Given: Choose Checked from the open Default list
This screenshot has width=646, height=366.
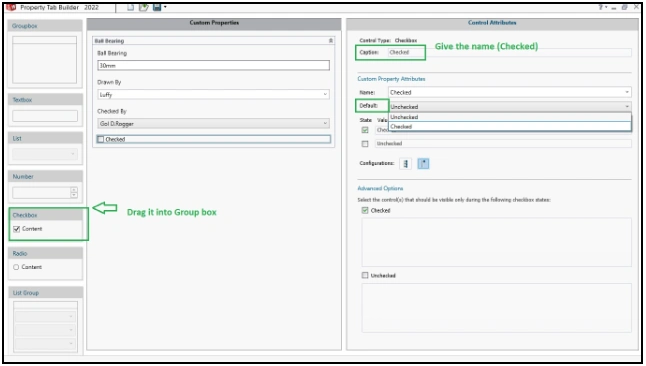Looking at the screenshot, I should pyautogui.click(x=510, y=127).
